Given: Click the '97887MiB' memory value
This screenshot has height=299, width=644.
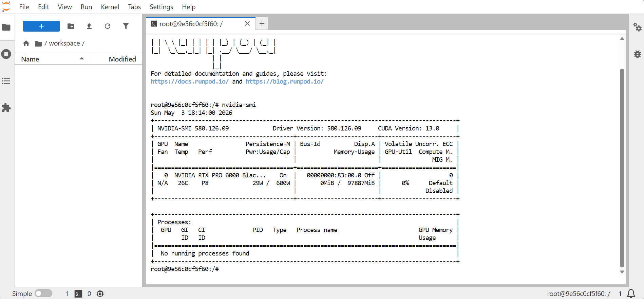Looking at the screenshot, I should click(361, 183).
